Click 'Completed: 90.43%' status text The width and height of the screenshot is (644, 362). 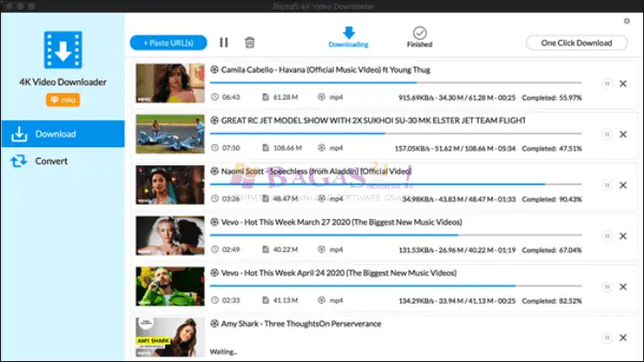click(x=552, y=199)
